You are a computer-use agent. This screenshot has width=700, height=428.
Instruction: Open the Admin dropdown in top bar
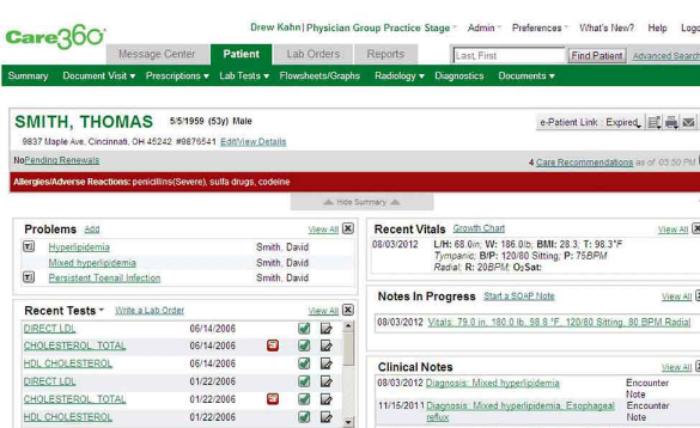(x=484, y=28)
